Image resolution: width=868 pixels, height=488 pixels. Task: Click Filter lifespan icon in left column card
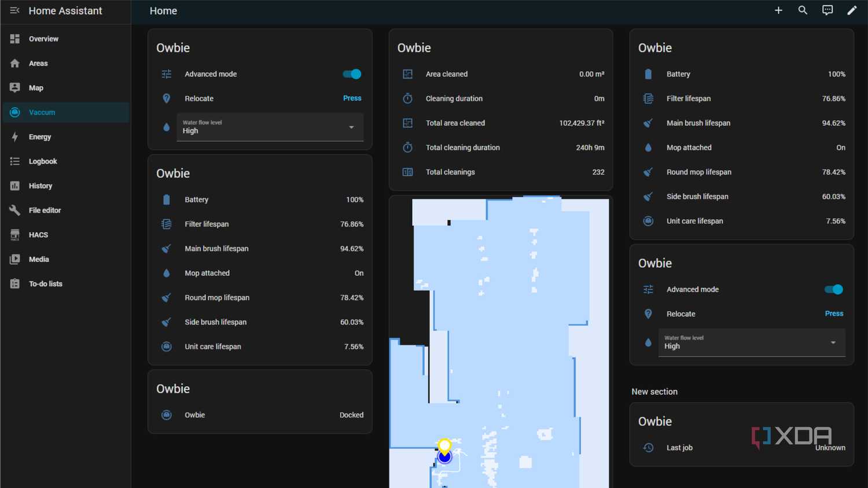pos(167,224)
